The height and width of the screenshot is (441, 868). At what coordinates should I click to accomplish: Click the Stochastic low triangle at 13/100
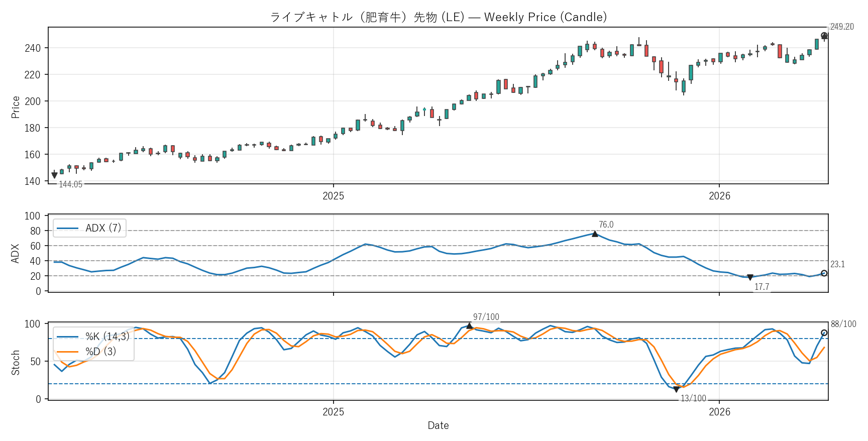tap(676, 389)
